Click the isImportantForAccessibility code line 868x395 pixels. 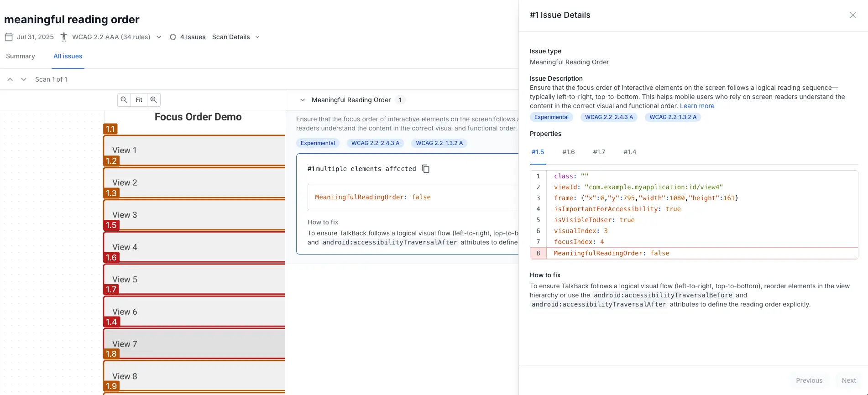pos(694,209)
